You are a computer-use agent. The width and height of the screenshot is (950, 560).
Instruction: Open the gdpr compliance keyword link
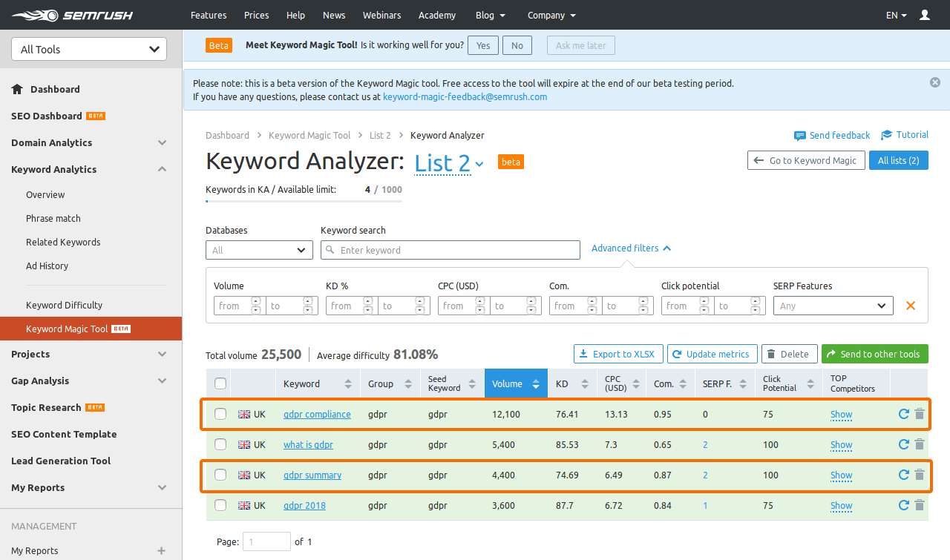tap(317, 414)
